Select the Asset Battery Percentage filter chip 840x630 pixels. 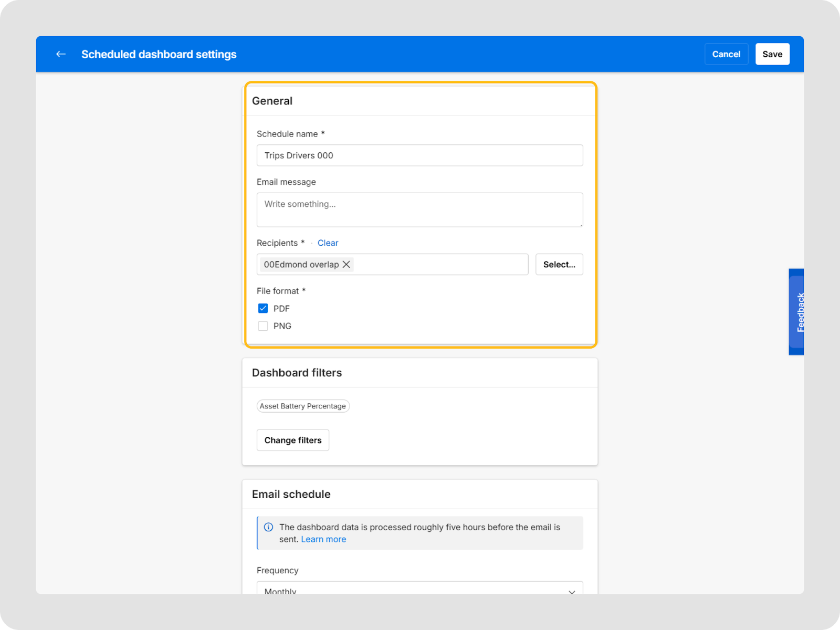[303, 406]
